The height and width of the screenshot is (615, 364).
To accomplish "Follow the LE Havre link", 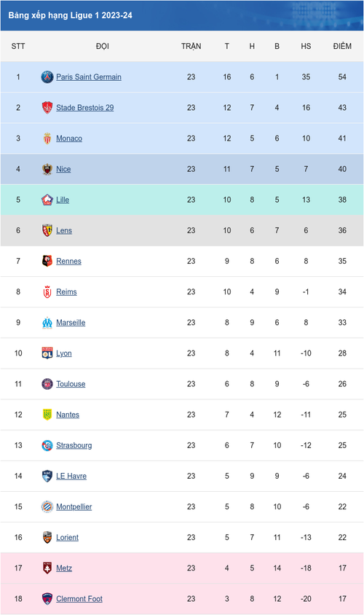I will [71, 476].
